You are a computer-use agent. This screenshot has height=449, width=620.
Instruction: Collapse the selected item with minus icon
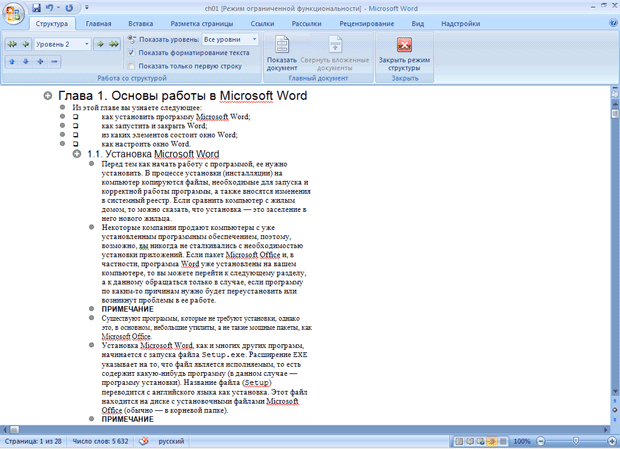[54, 62]
